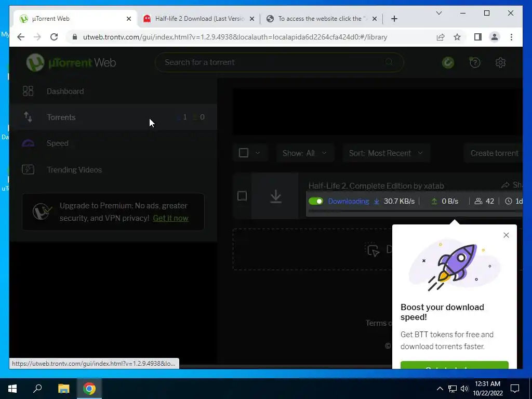The width and height of the screenshot is (532, 399).
Task: Click the peers count 42
Action: click(x=489, y=201)
